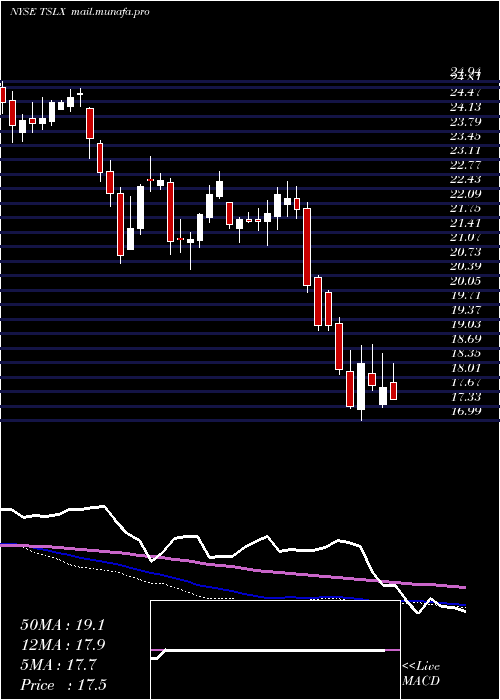The width and height of the screenshot is (500, 700).
Task: Click the '<<Live MACD' label
Action: click(421, 674)
